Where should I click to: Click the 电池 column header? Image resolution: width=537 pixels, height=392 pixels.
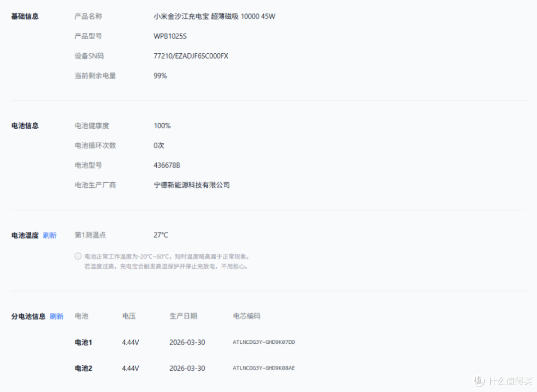coord(82,316)
